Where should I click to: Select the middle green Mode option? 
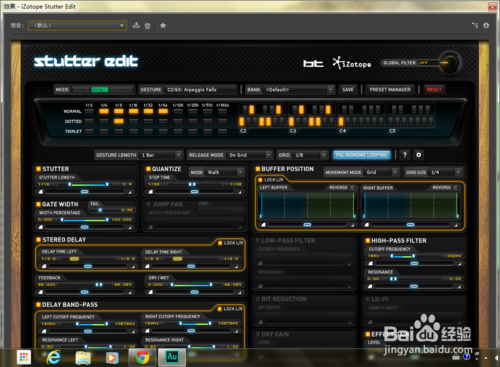100,90
